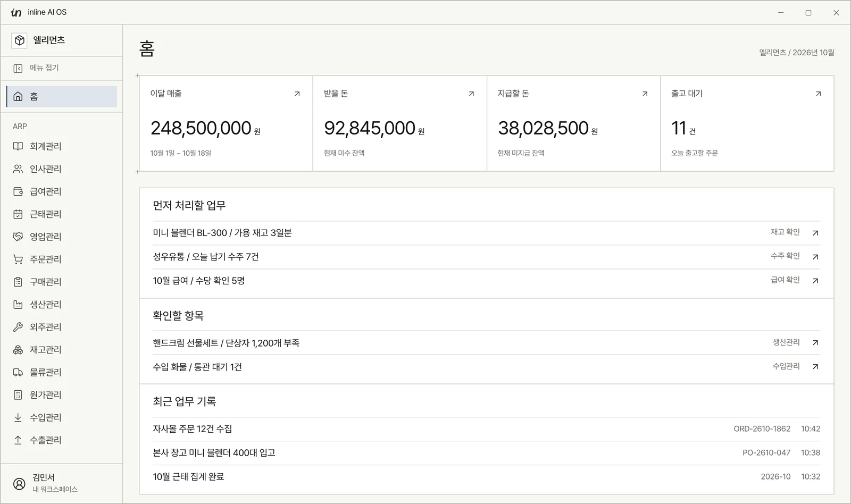Click 급여 확인 link
Image resolution: width=851 pixels, height=504 pixels.
tap(785, 280)
